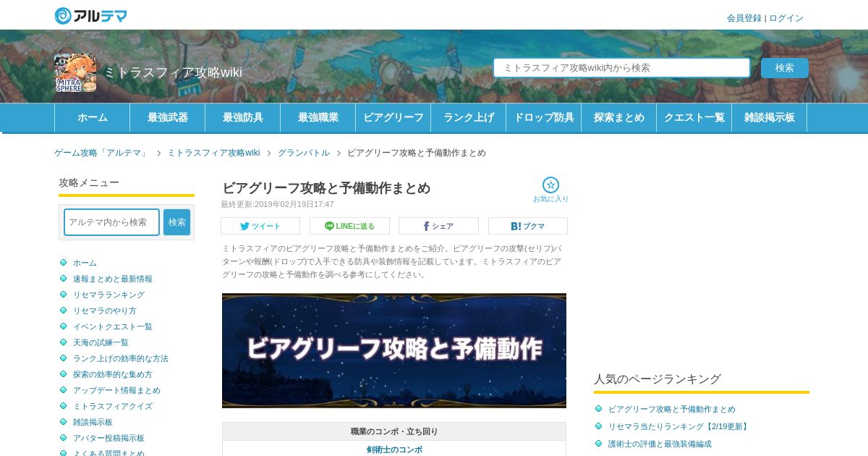Click the sidebar 検索 button
The width and height of the screenshot is (868, 456).
(176, 222)
